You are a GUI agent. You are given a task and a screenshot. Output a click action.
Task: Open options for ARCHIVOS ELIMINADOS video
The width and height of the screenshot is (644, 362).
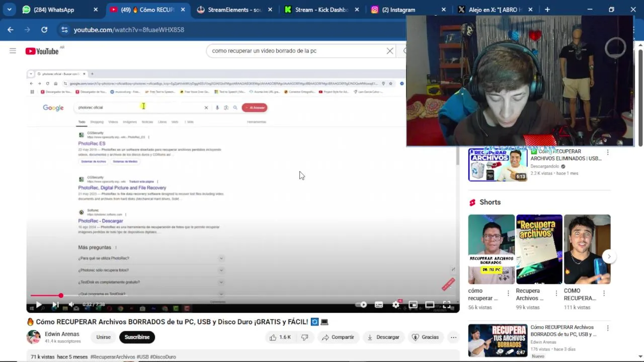tap(607, 152)
